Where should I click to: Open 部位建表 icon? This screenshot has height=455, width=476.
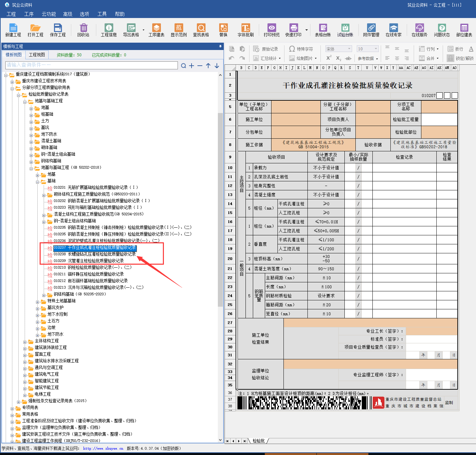(x=464, y=30)
